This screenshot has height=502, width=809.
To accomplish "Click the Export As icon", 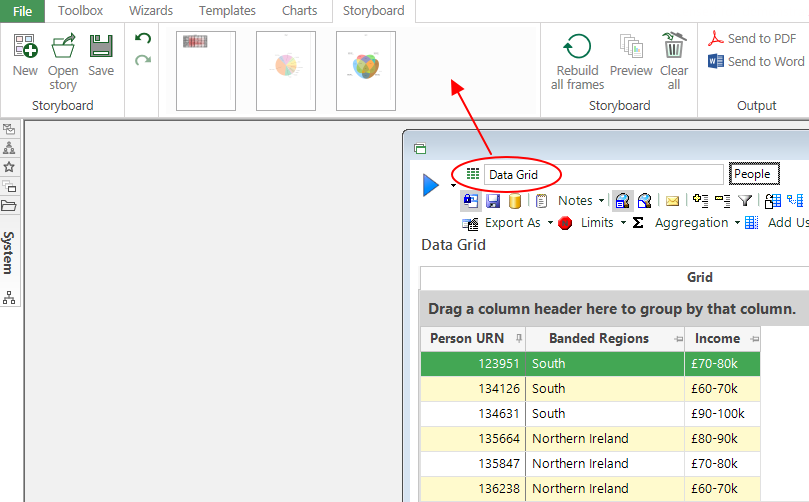I will coord(470,223).
